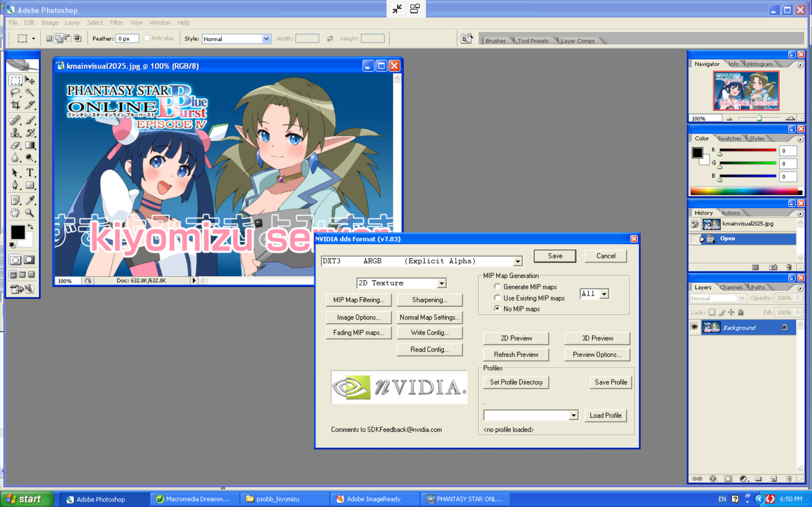This screenshot has height=507, width=812.
Task: Select the Path Selection tool
Action: tap(16, 173)
